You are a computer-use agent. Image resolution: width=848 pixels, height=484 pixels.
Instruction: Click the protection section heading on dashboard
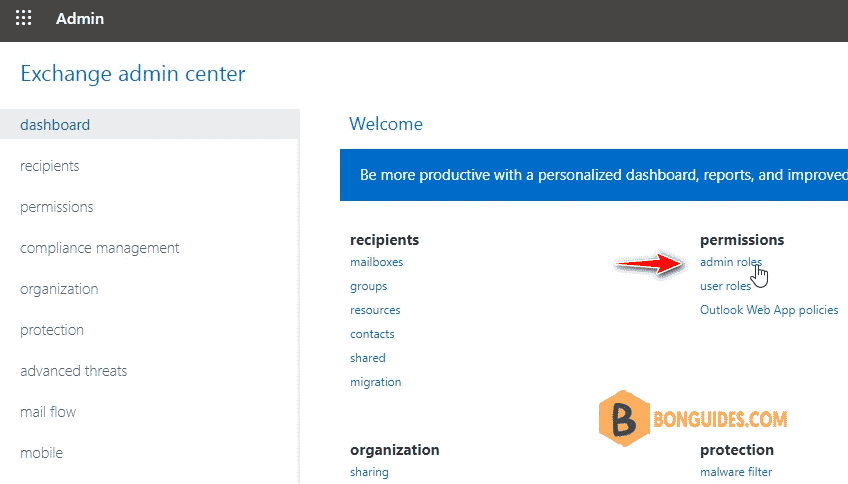click(x=737, y=450)
